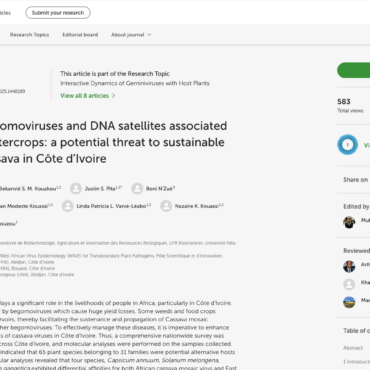Open the first reviewer's profile photo
The height and width of the screenshot is (370, 370).
tap(349, 266)
